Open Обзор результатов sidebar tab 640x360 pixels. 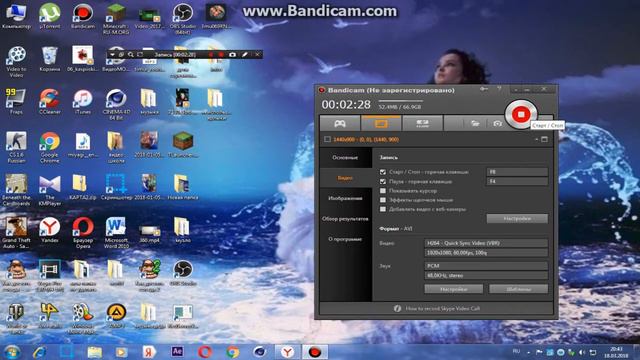pyautogui.click(x=345, y=218)
